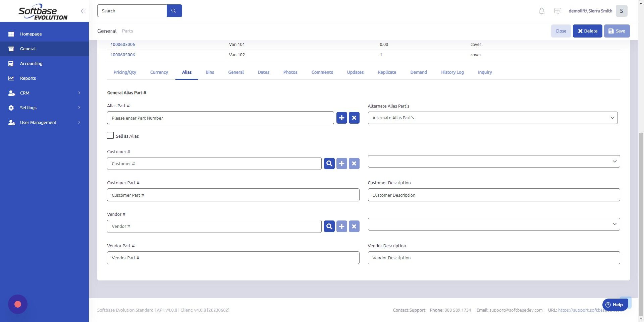Remove vendor with X button
Screen dimensions: 644x322
(x=354, y=227)
